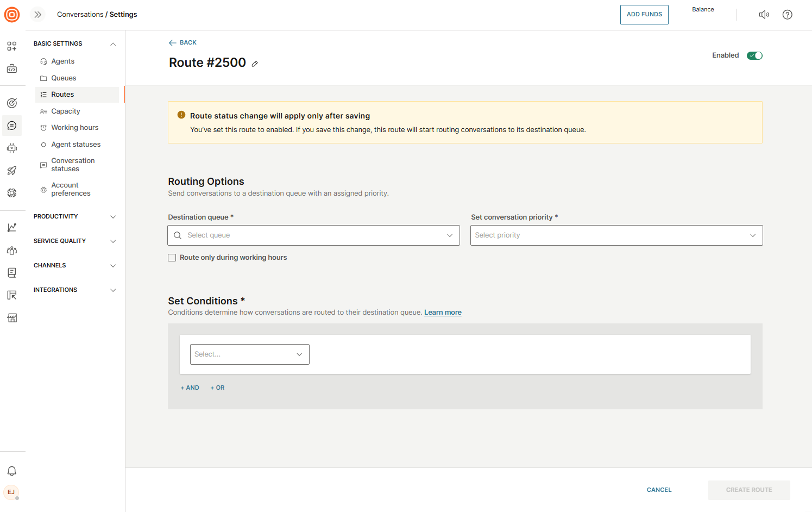This screenshot has height=512, width=812.
Task: Open the Destination queue dropdown
Action: [313, 235]
